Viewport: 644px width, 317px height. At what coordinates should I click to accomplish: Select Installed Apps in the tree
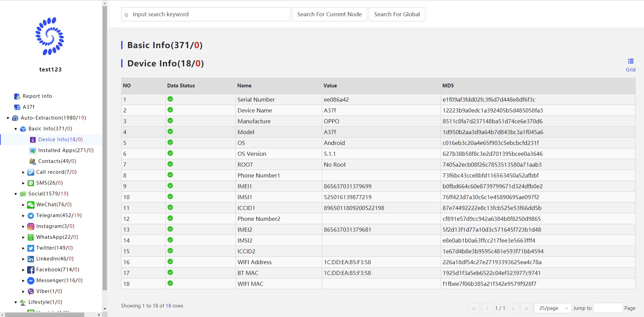(66, 150)
